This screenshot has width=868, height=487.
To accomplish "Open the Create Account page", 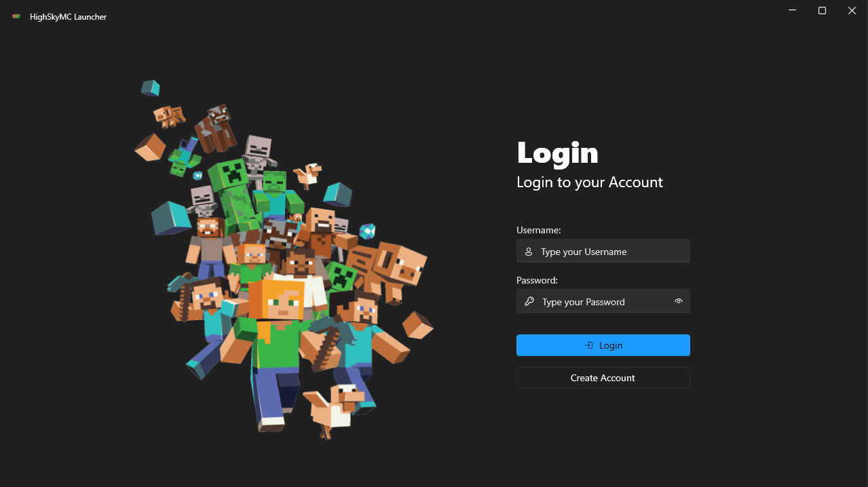I will pyautogui.click(x=603, y=378).
